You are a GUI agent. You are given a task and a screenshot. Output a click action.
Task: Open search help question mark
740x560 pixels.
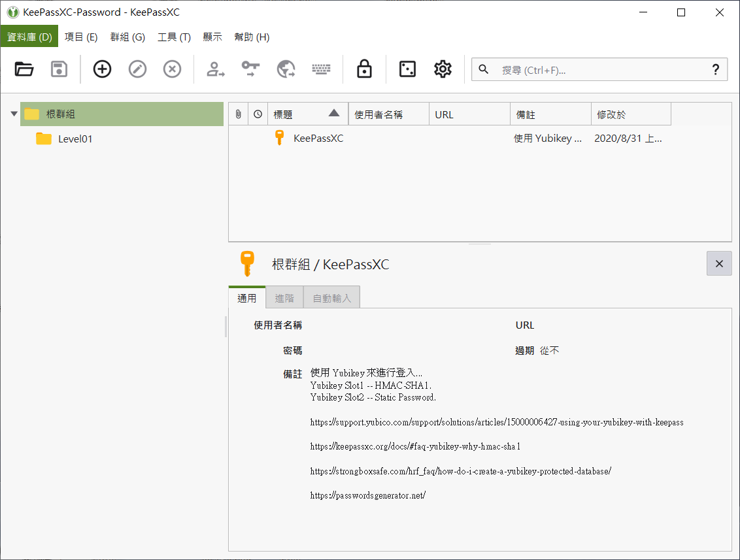click(715, 70)
